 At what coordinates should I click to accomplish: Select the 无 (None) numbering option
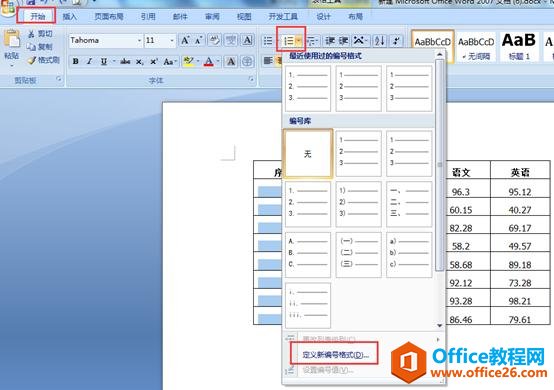[x=308, y=154]
